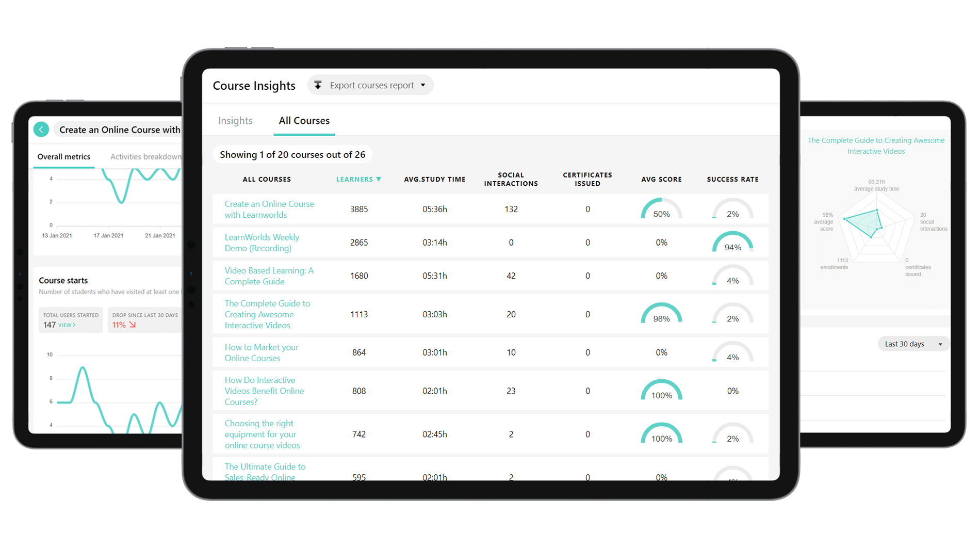Click the All Courses column header
Viewport: 980px width, 548px height.
pos(267,179)
